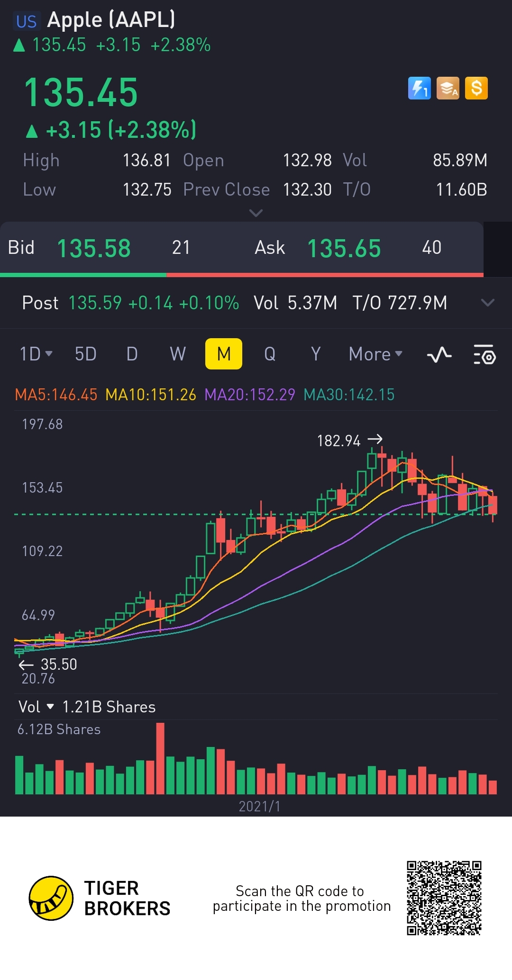The width and height of the screenshot is (512, 980).
Task: Tap Scan the QR code promotion text
Action: pyautogui.click(x=302, y=899)
